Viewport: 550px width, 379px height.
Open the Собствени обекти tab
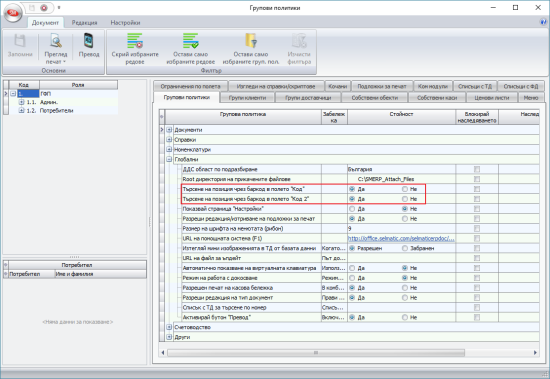(x=375, y=98)
